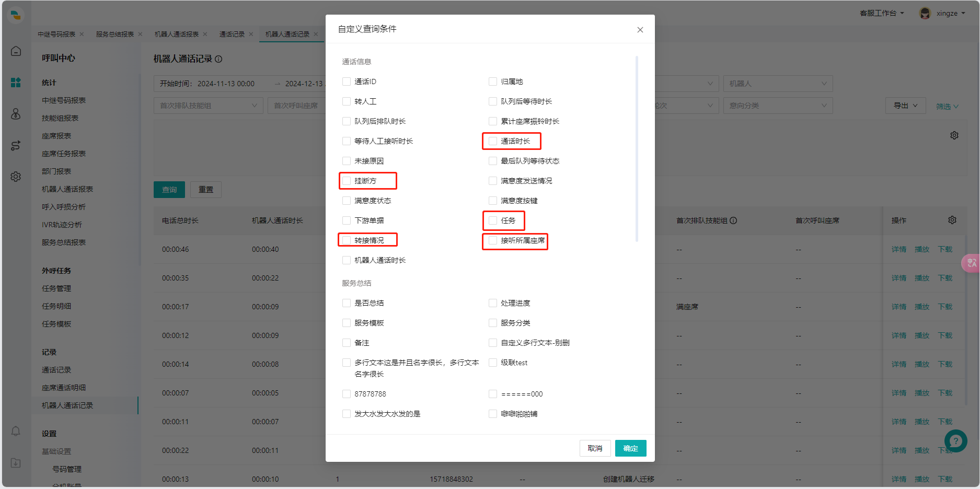
Task: Open the 首次呼叫座席 dropdown filter
Action: [297, 106]
